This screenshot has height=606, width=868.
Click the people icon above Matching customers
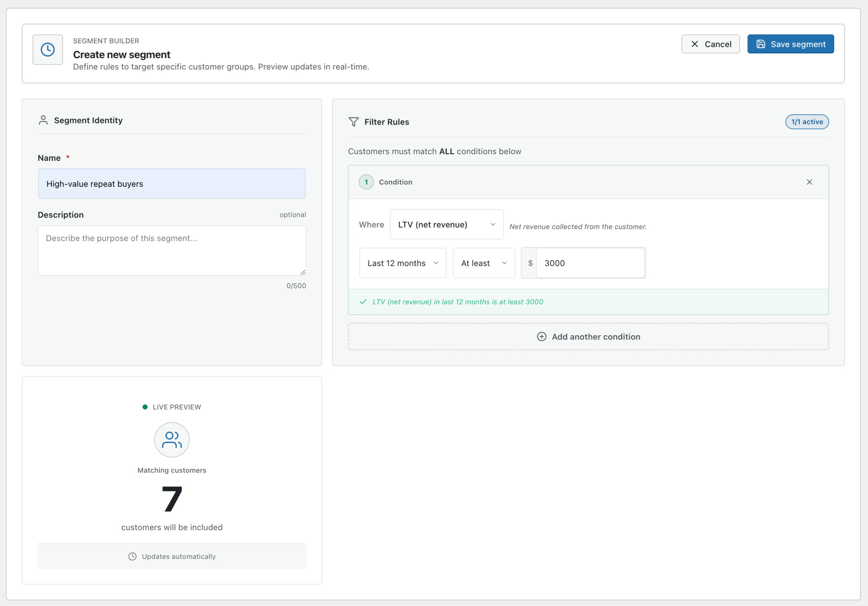point(172,439)
